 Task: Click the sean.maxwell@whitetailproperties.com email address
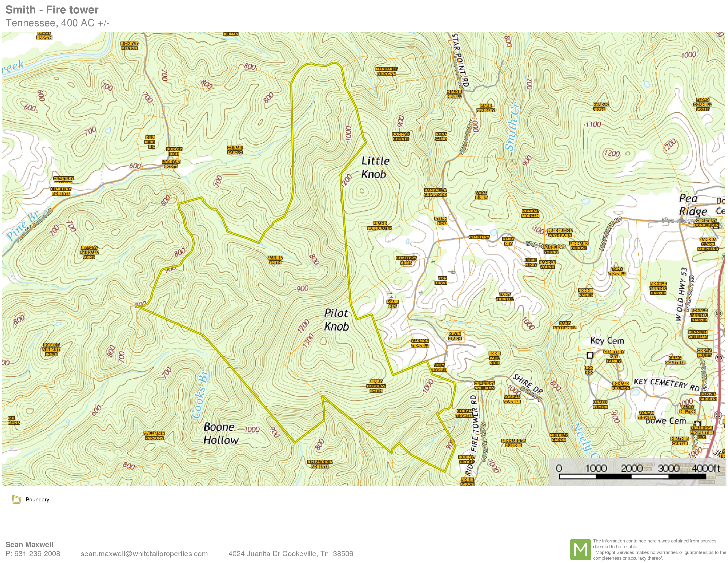click(144, 554)
